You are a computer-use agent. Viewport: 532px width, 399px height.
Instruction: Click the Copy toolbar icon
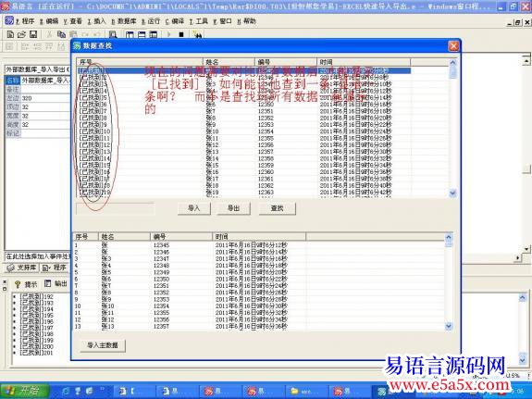point(61,34)
